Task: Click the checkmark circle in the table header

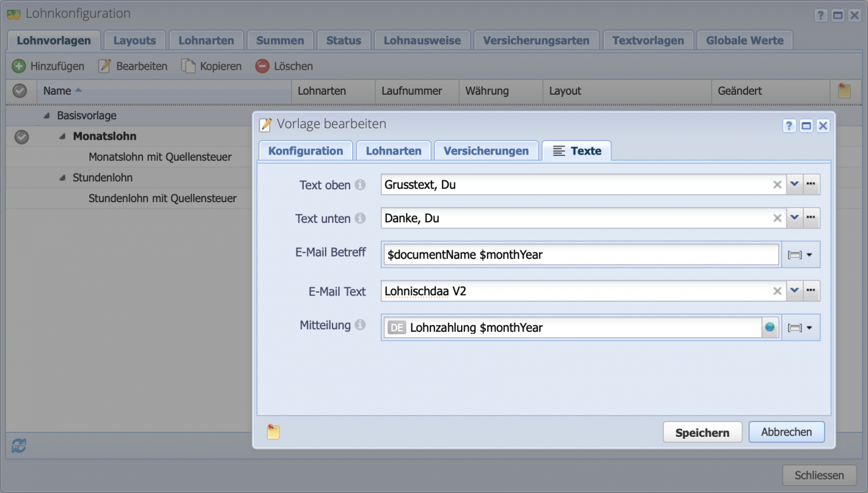Action: [20, 90]
